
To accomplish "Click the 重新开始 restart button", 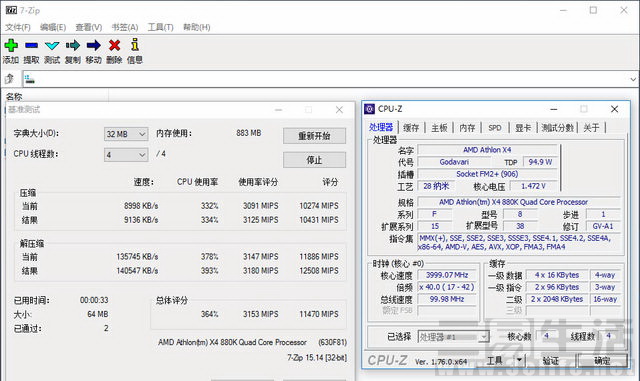I will click(x=314, y=136).
